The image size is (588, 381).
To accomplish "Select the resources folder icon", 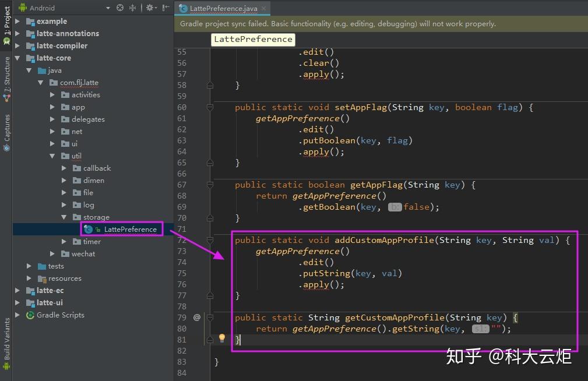I will pyautogui.click(x=42, y=278).
